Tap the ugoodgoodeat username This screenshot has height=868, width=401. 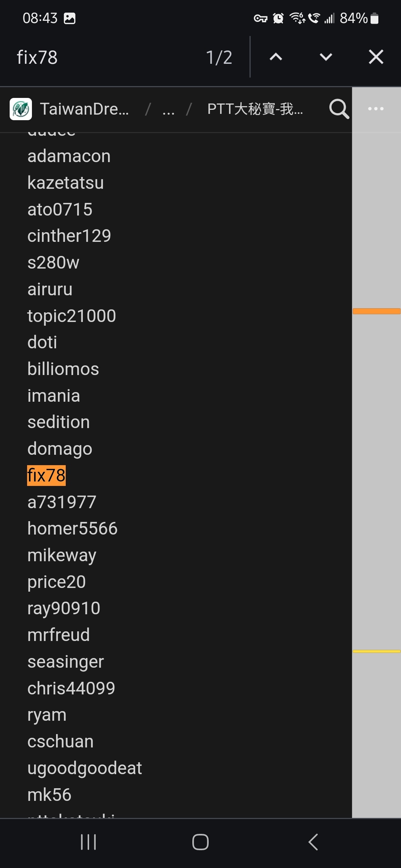pyautogui.click(x=85, y=768)
